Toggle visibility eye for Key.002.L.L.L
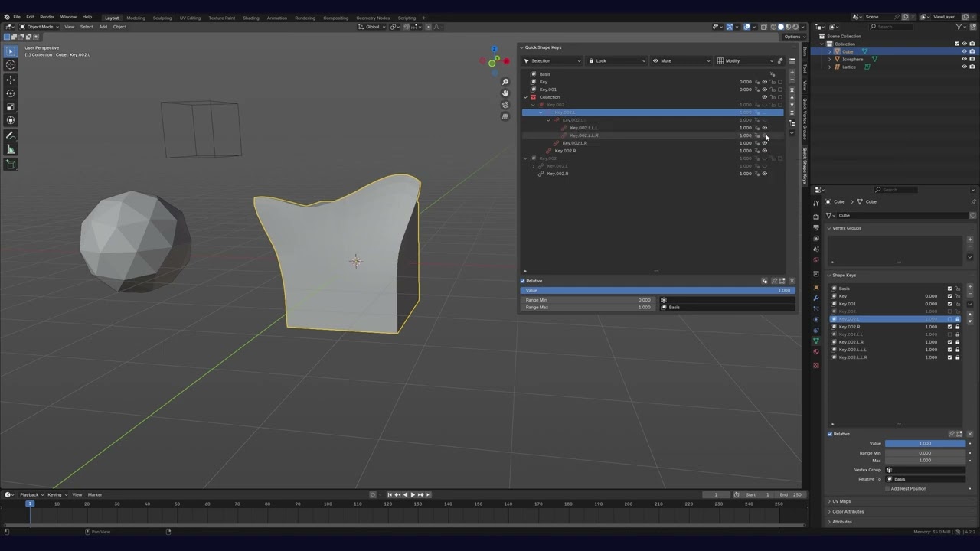 (x=764, y=128)
